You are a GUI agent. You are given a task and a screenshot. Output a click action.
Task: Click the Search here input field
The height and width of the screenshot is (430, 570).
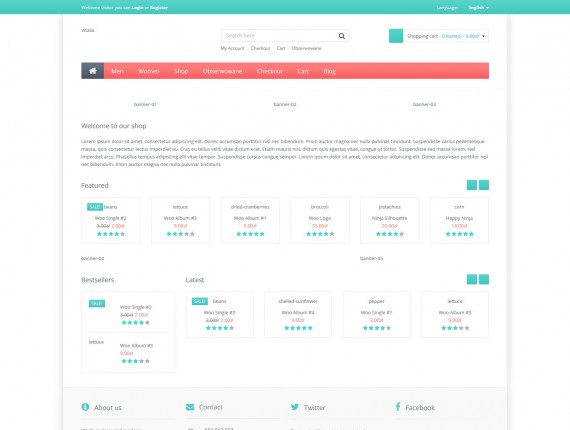[279, 36]
